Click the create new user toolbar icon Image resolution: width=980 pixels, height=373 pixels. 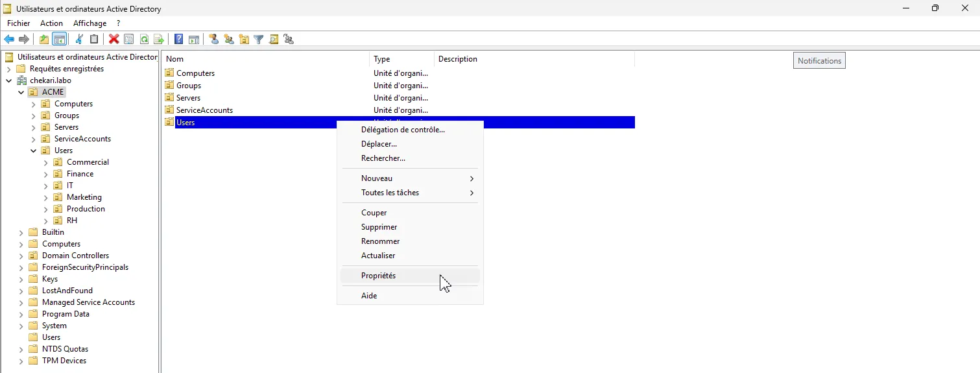tap(213, 40)
